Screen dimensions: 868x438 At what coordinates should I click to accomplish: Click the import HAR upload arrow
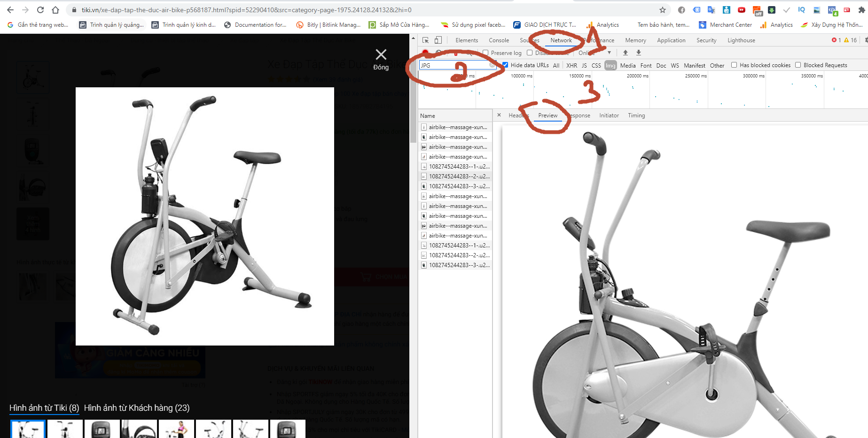coord(625,53)
